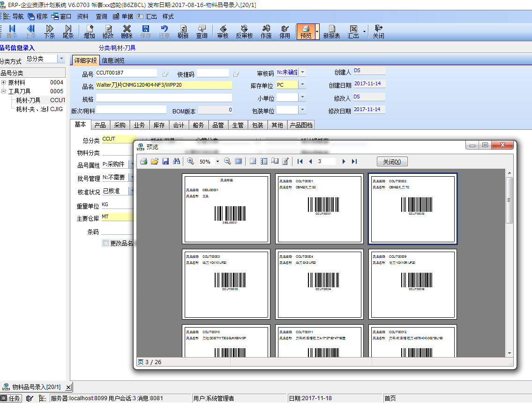Go to the previous record (上条)

tap(30, 31)
